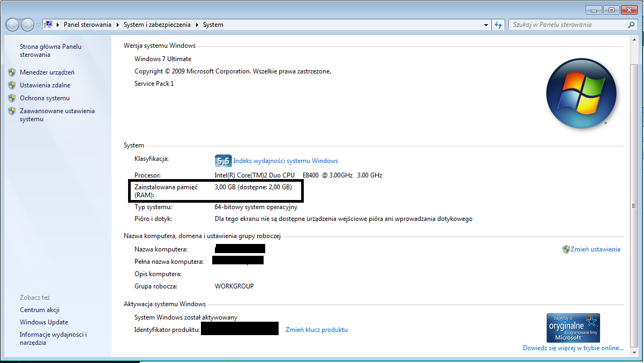Image resolution: width=644 pixels, height=363 pixels.
Task: Click the shield icon beside Zmień ustawienia
Action: click(x=566, y=249)
